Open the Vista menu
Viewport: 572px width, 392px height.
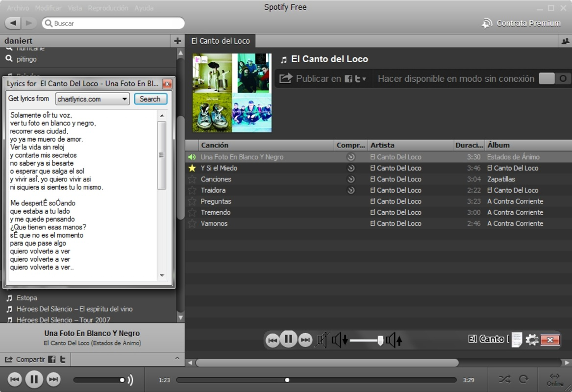pyautogui.click(x=75, y=8)
